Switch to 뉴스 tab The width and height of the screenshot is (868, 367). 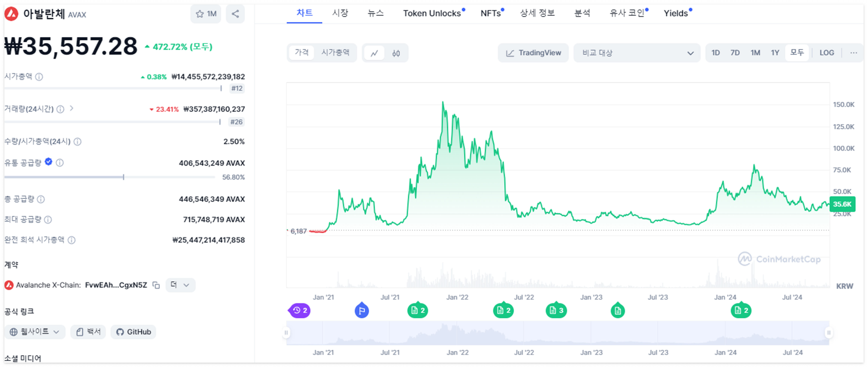(x=375, y=13)
